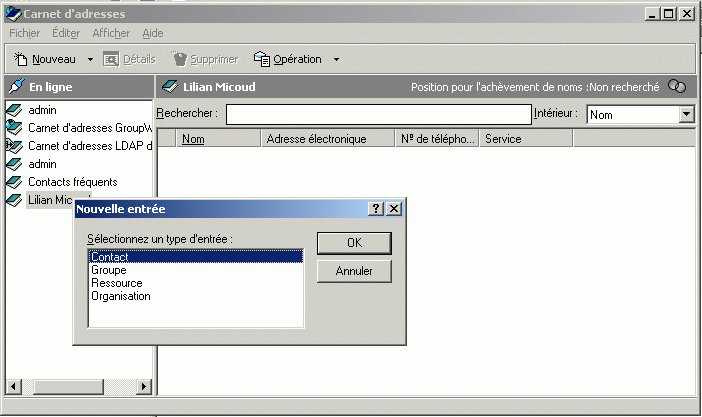Click the Carnet d'adresses title bar icon

pyautogui.click(x=13, y=13)
